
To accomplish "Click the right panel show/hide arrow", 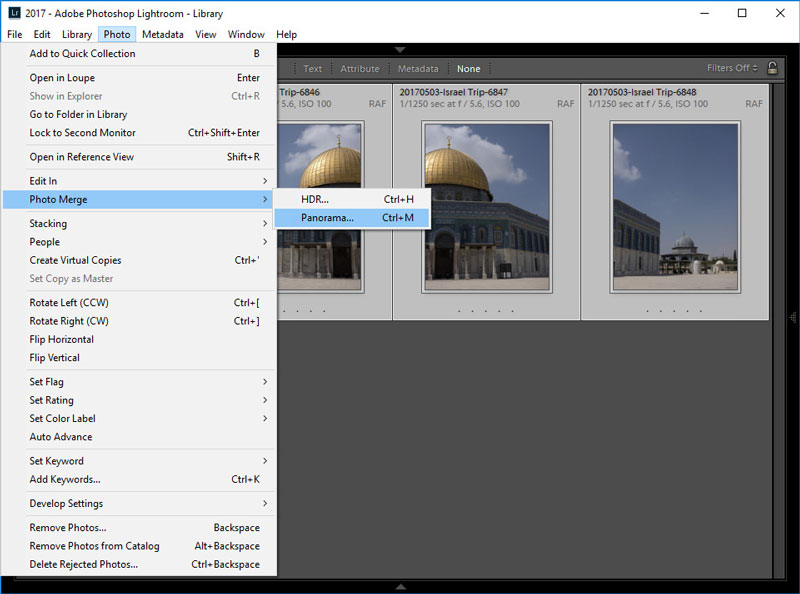I will point(792,317).
